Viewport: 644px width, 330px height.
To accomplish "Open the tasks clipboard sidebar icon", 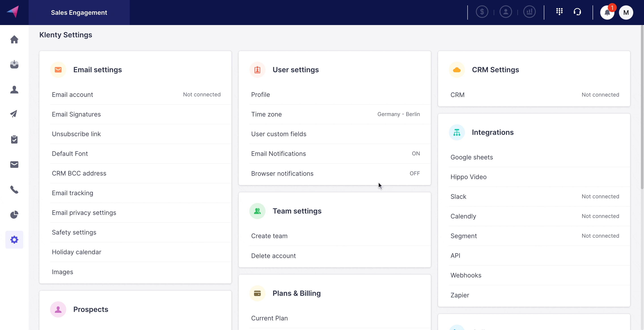I will pyautogui.click(x=14, y=140).
